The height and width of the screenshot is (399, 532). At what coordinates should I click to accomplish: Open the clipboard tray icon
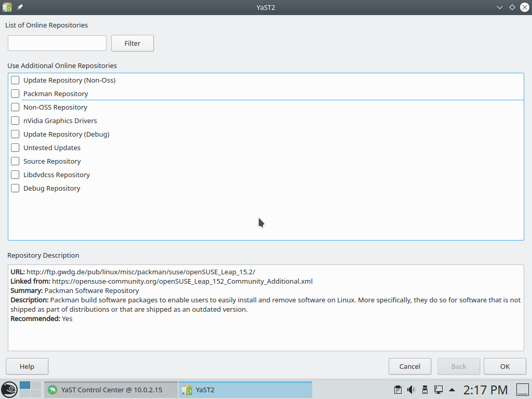[x=397, y=390]
